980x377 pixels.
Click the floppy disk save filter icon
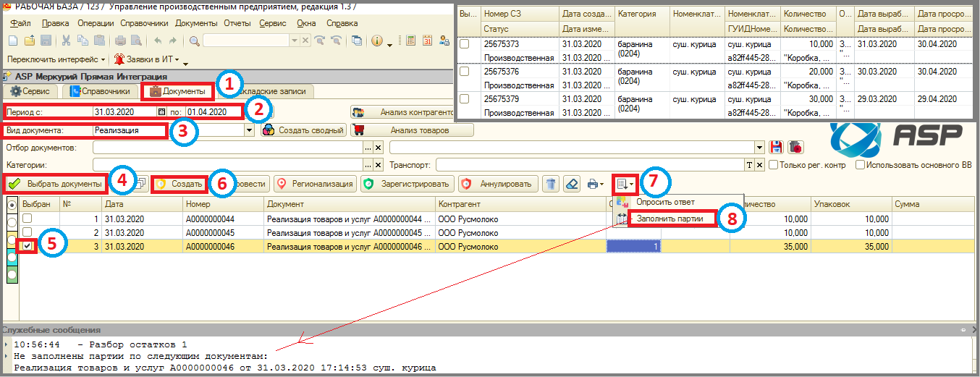[x=776, y=147]
